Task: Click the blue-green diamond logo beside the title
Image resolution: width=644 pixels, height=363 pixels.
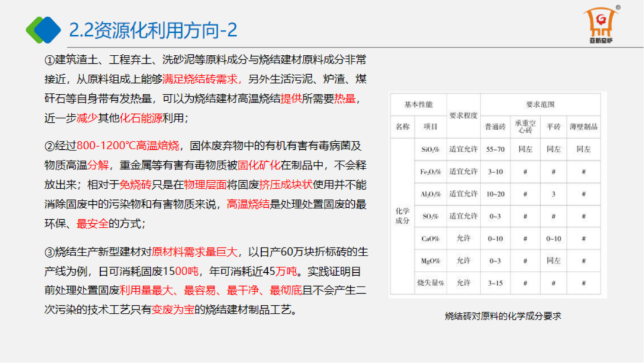Action: 43,30
